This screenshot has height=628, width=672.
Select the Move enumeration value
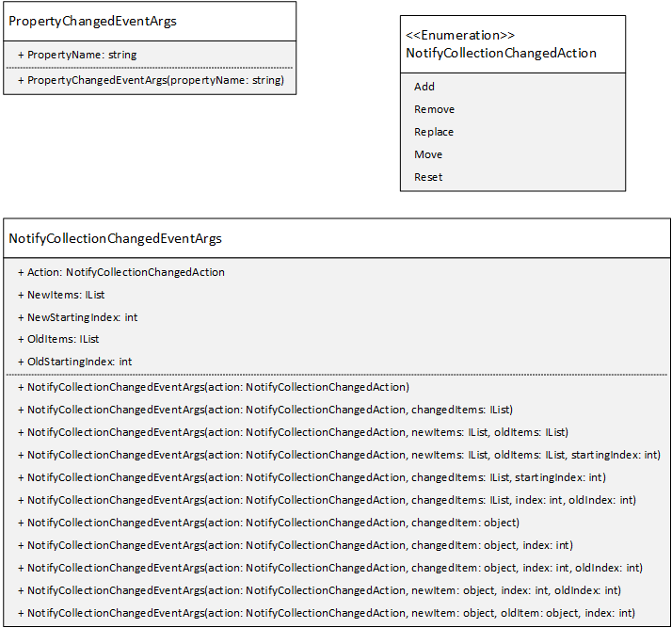pos(428,154)
